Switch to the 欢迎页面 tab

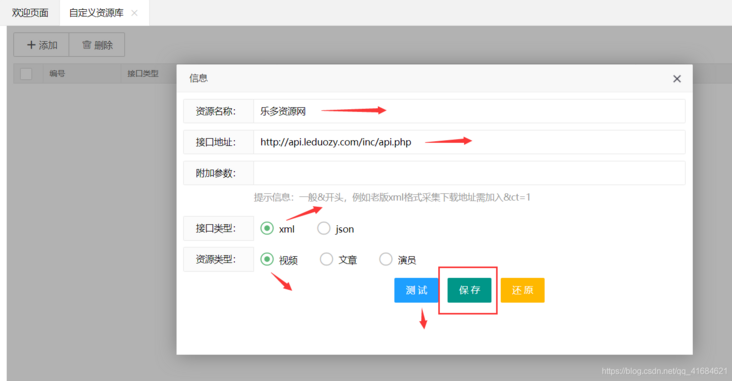tap(30, 13)
